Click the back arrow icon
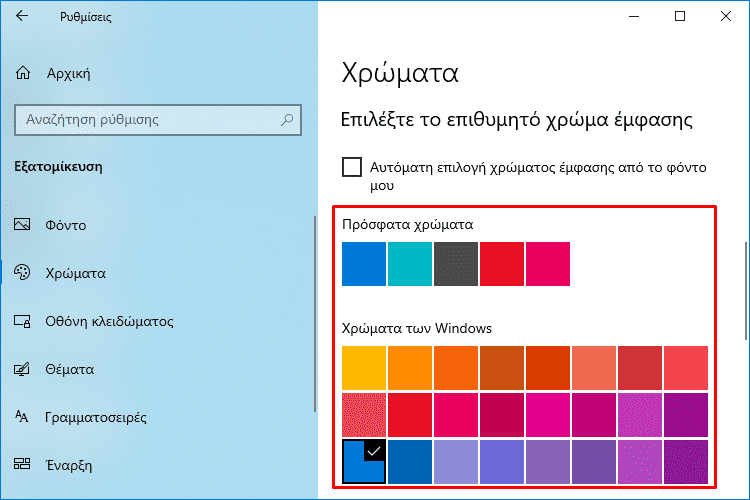Viewport: 750px width, 500px height. [22, 16]
